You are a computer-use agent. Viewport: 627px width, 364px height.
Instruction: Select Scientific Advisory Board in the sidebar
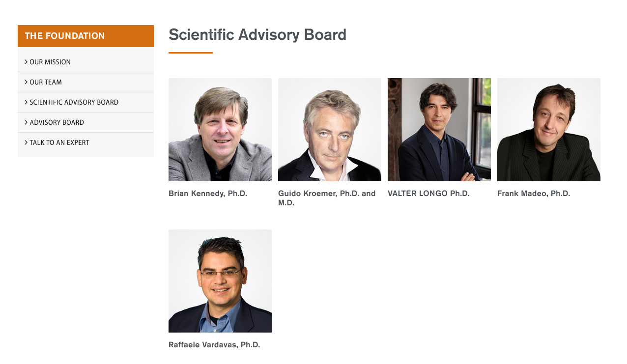(x=74, y=102)
